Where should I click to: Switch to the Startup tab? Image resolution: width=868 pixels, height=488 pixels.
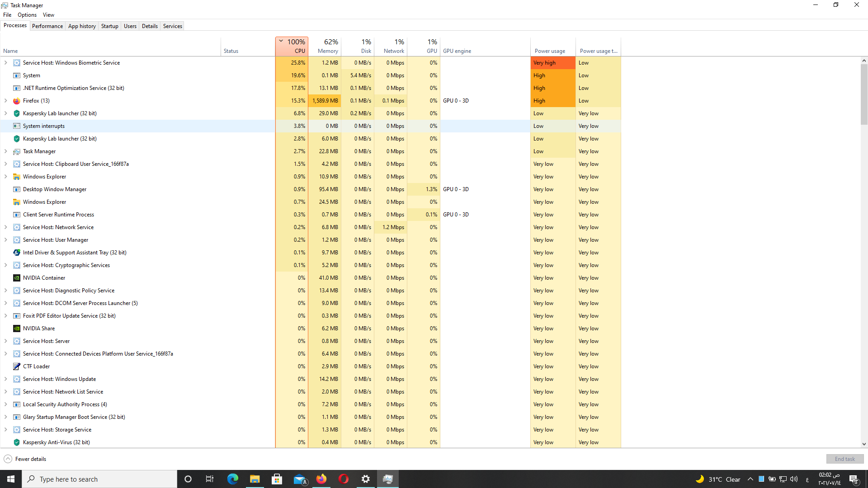(109, 26)
